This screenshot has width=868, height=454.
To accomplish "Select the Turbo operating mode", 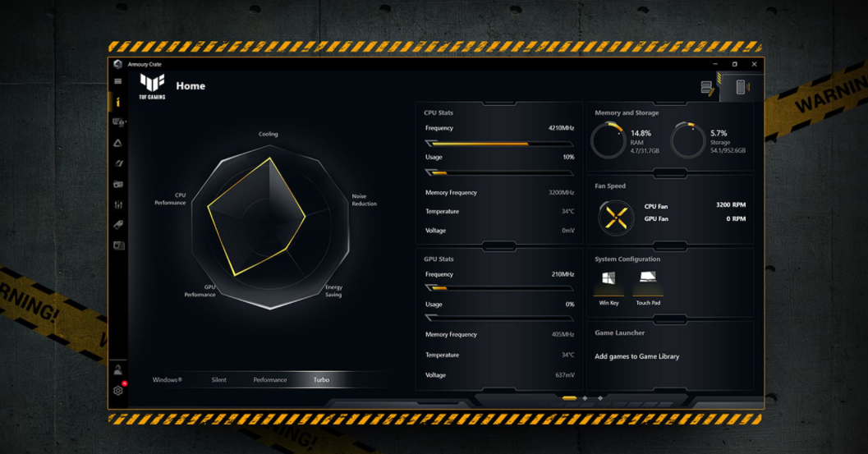I will (321, 380).
